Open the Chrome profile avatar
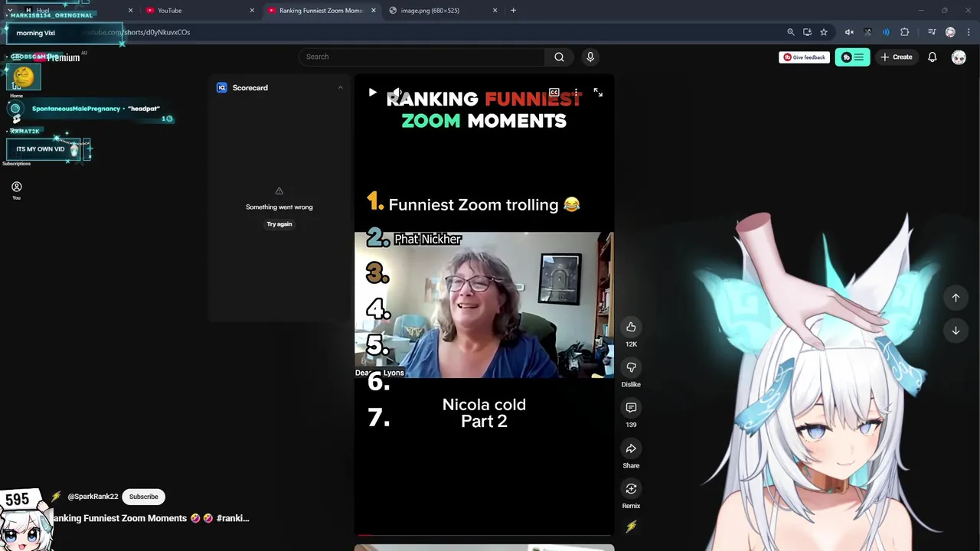Screen dimensions: 980x551 [950, 32]
